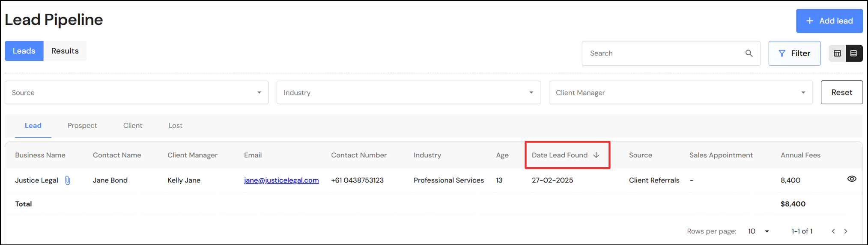Switch to board view layout icon
Image resolution: width=868 pixels, height=245 pixels.
click(x=837, y=53)
